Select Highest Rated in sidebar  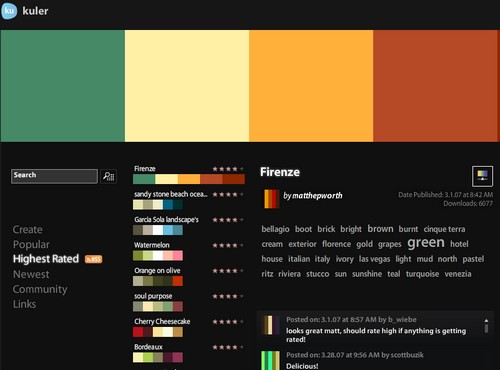[46, 259]
